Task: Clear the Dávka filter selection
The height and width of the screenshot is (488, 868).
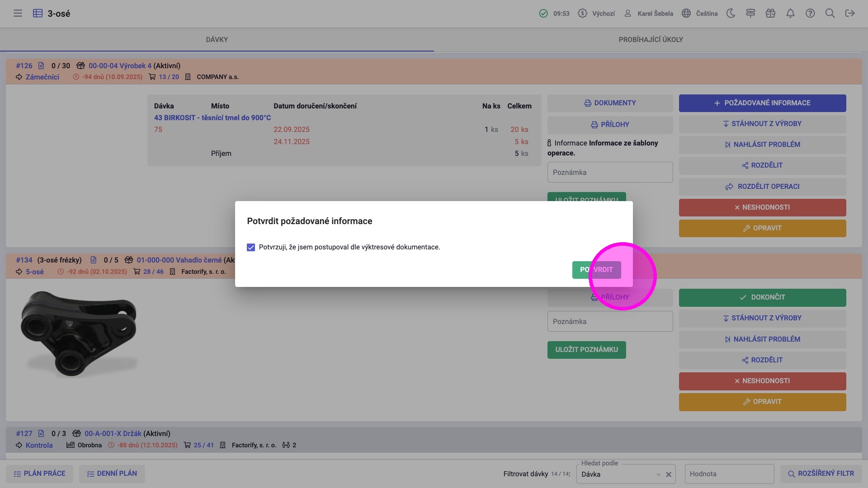Action: pos(668,474)
